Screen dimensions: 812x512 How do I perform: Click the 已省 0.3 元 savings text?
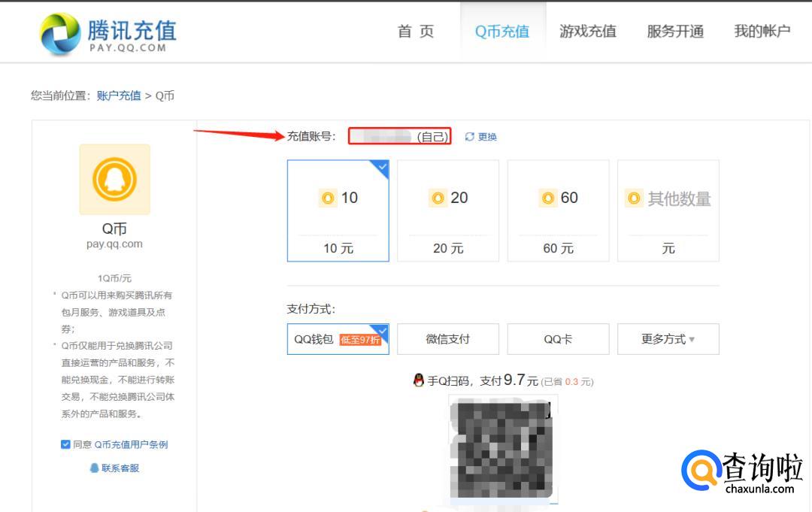pyautogui.click(x=567, y=381)
